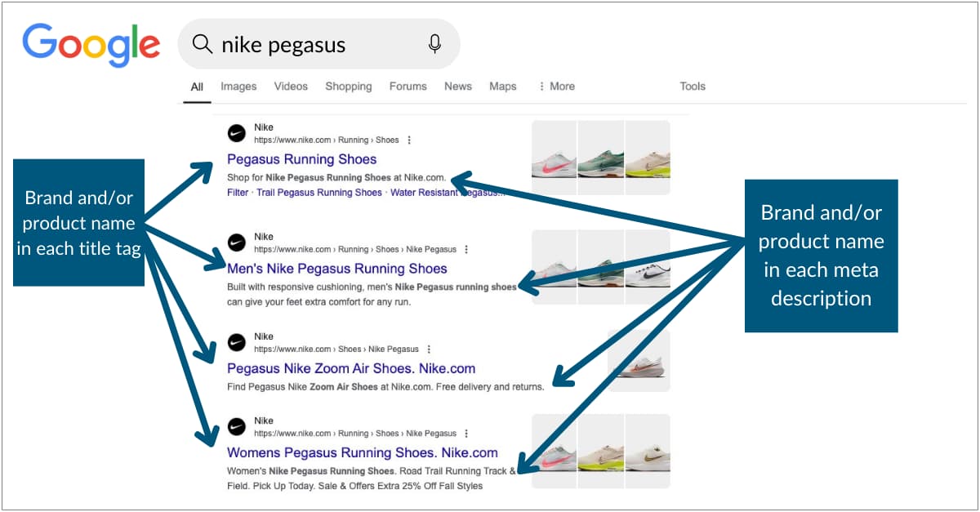980x512 pixels.
Task: Switch to the Images tab
Action: pos(238,86)
